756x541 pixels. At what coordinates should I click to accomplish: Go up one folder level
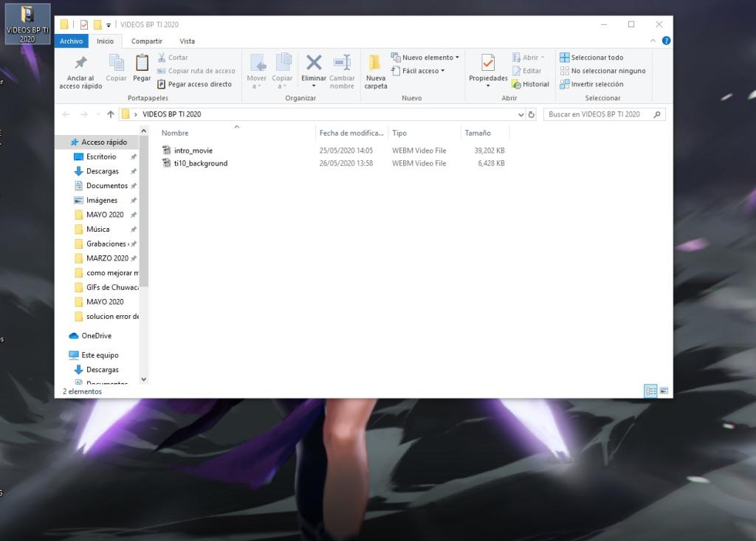tap(111, 114)
